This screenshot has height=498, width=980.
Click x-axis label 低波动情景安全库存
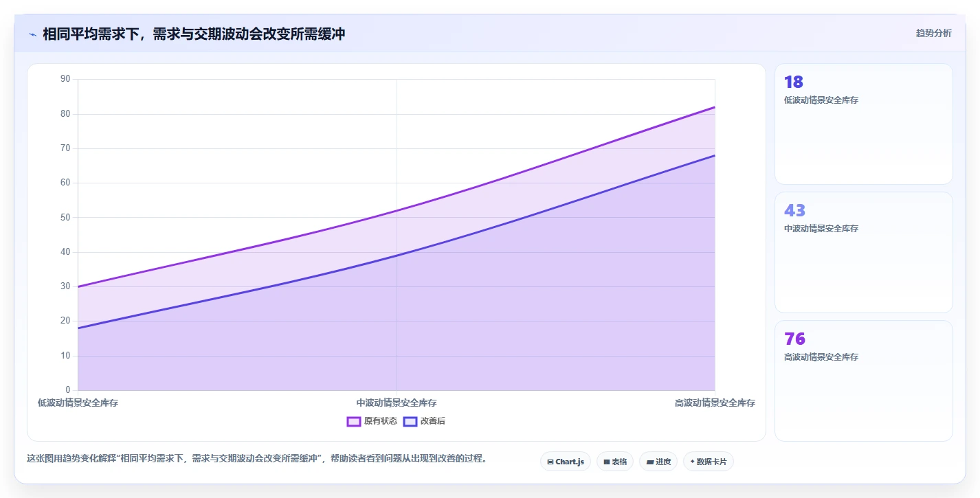[78, 403]
